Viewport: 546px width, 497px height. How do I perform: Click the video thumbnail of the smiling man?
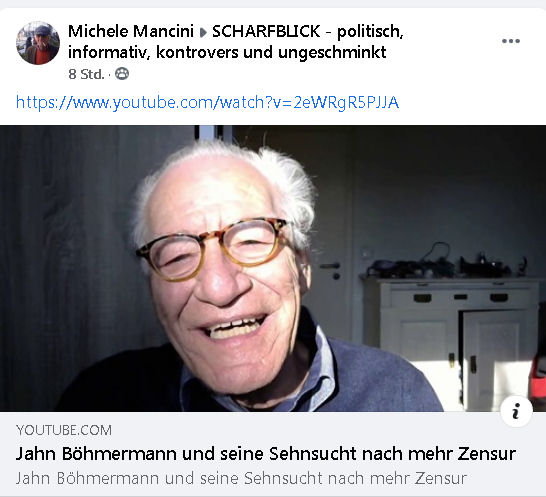click(273, 268)
